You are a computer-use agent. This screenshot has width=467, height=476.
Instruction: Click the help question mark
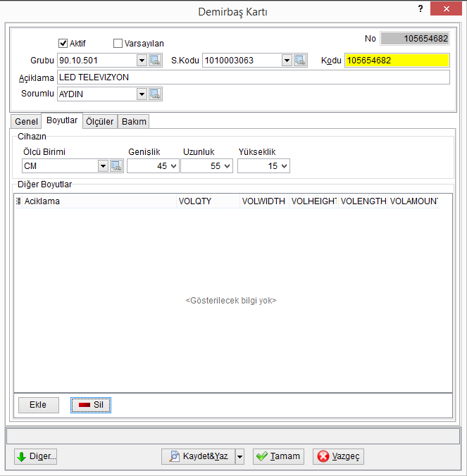[x=421, y=8]
